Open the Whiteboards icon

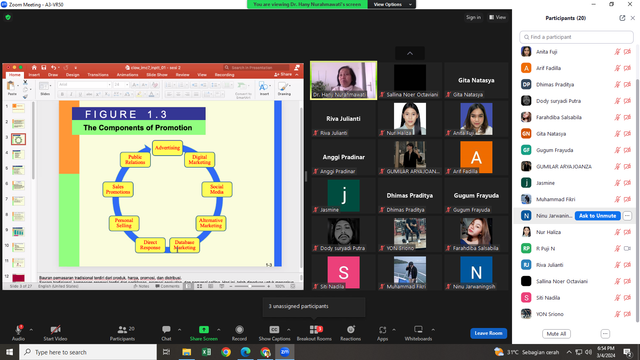pos(418,329)
